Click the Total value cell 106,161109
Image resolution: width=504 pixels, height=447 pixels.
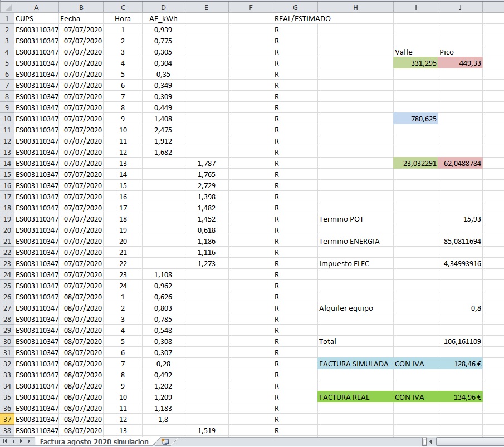pos(460,341)
